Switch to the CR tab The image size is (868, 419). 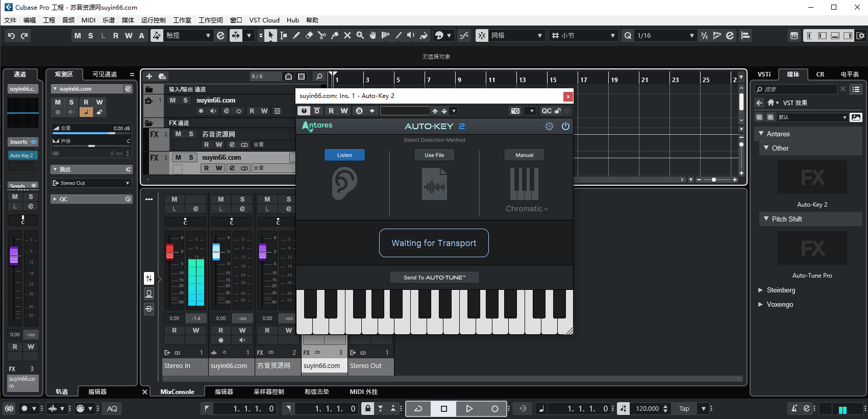click(820, 75)
